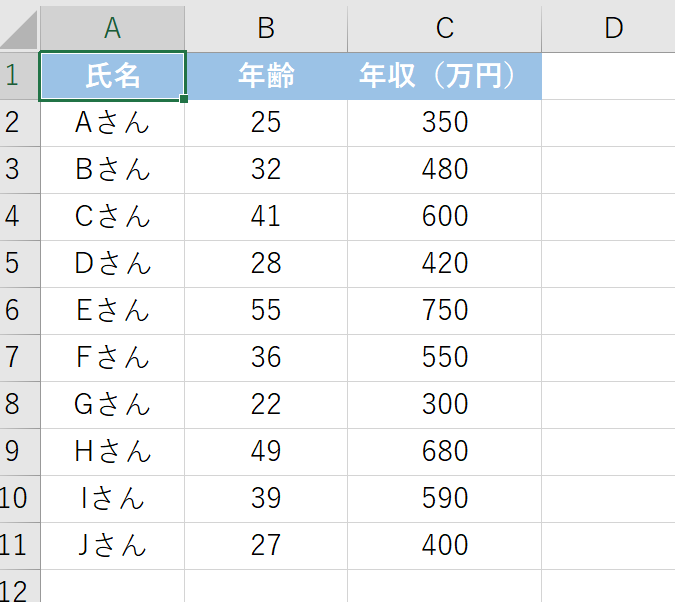Select row 12 header
The height and width of the screenshot is (602, 675).
[20, 586]
